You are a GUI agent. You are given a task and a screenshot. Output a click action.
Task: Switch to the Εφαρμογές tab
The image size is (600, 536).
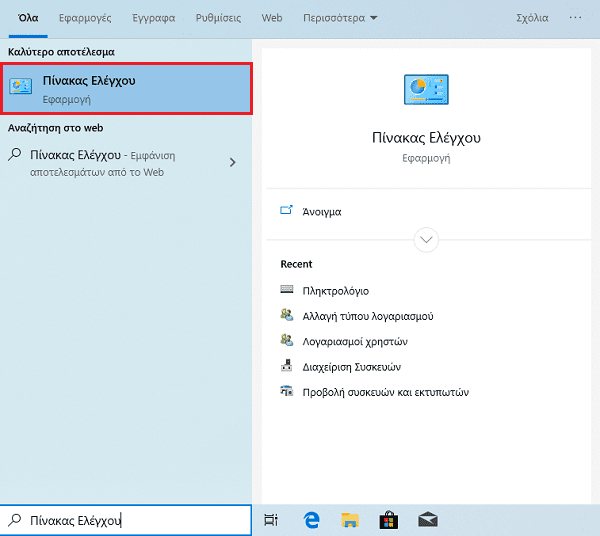85,18
